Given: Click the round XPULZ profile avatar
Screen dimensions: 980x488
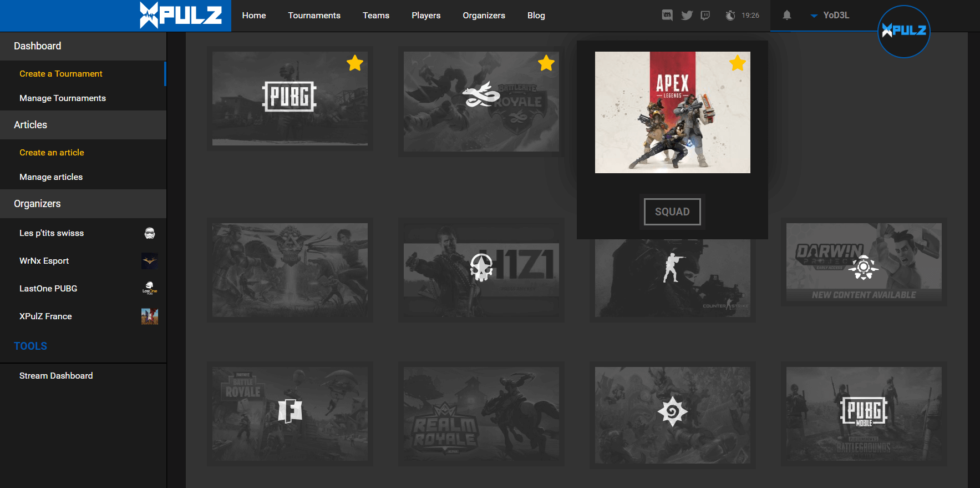Looking at the screenshot, I should tap(904, 31).
